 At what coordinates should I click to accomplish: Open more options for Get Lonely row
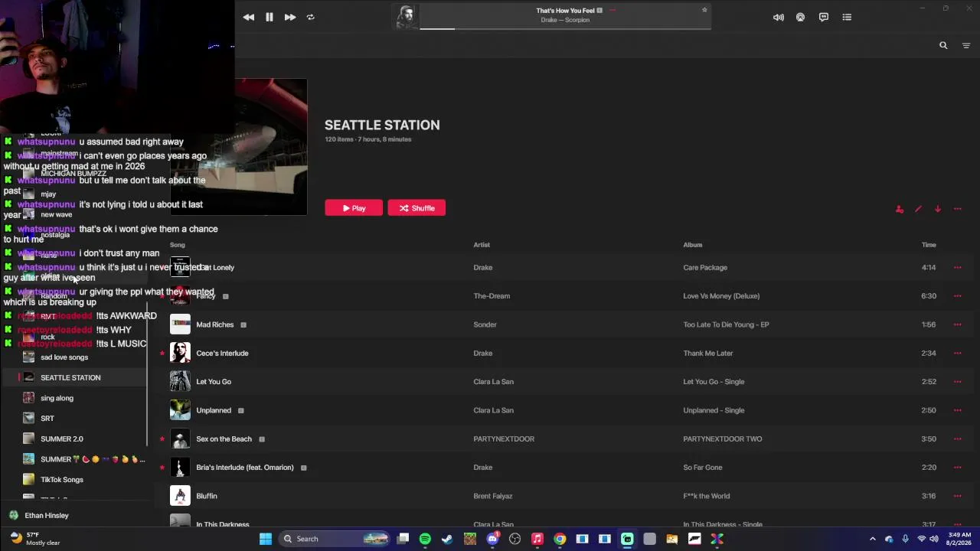pyautogui.click(x=957, y=268)
